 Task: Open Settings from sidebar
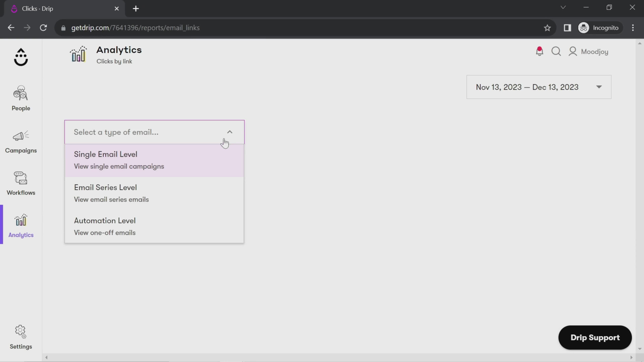pos(21,337)
